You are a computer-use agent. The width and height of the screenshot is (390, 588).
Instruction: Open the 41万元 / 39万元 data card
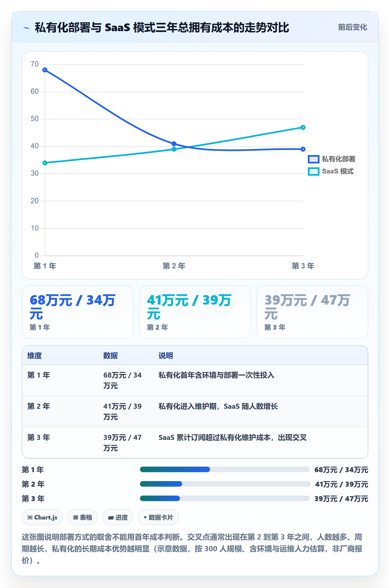(195, 312)
